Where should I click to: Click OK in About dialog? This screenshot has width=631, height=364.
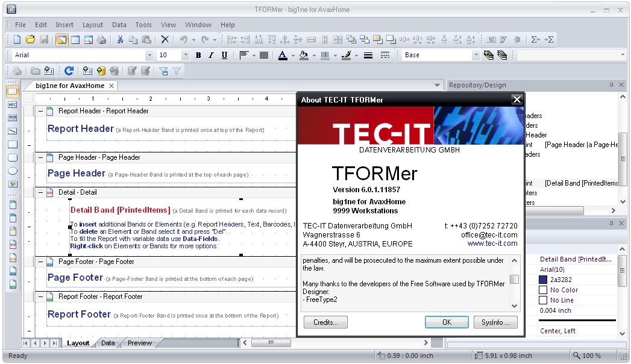[447, 322]
